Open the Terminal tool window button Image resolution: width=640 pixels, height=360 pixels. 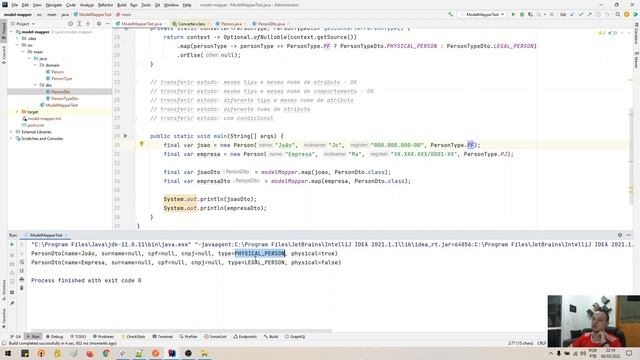click(x=162, y=337)
